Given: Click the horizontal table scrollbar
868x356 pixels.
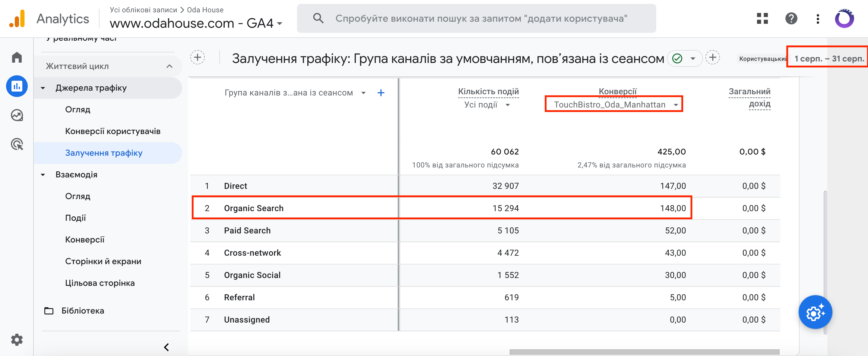Looking at the screenshot, I should click(644, 351).
